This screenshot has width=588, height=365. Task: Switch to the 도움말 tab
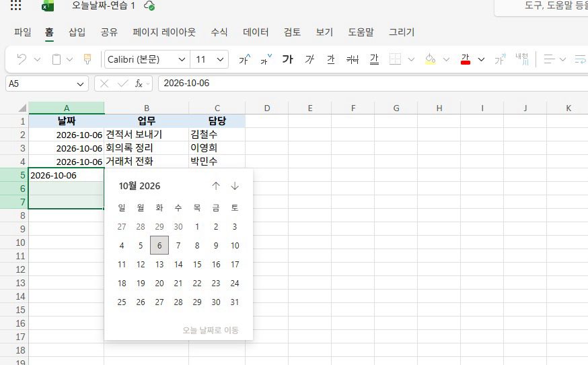(361, 32)
